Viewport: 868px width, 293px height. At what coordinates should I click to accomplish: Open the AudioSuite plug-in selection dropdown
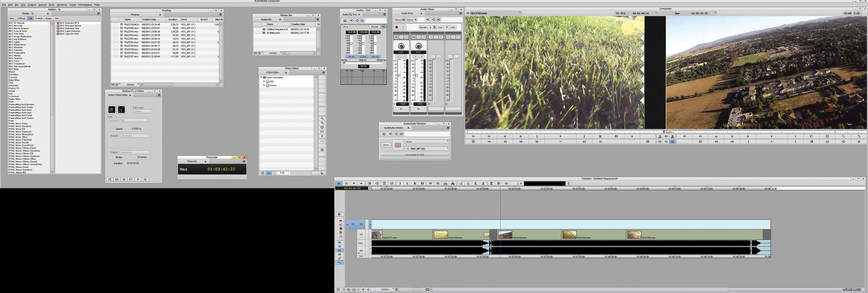pyautogui.click(x=427, y=142)
